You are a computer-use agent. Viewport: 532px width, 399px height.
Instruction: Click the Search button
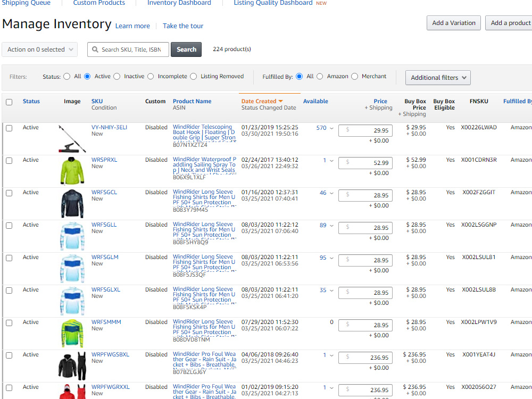point(186,49)
